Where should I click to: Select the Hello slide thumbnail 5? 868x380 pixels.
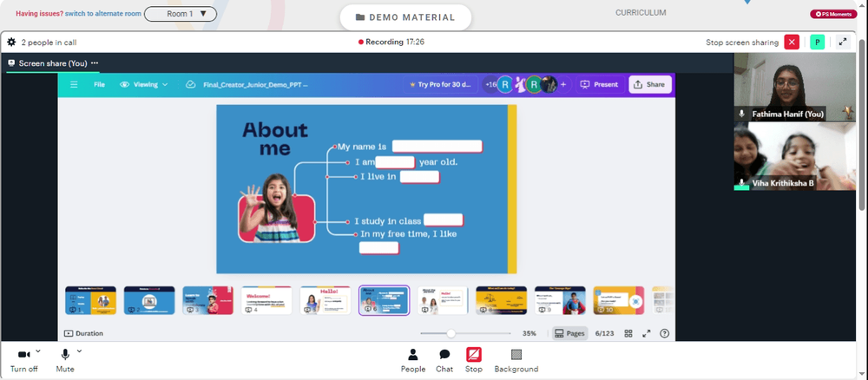click(x=325, y=300)
